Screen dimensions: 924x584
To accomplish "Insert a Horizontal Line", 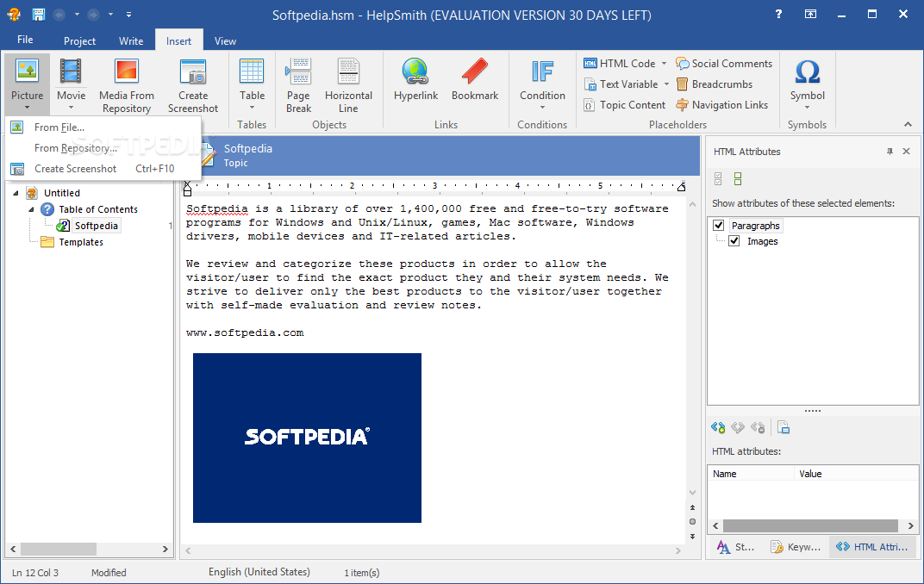I will tap(348, 85).
